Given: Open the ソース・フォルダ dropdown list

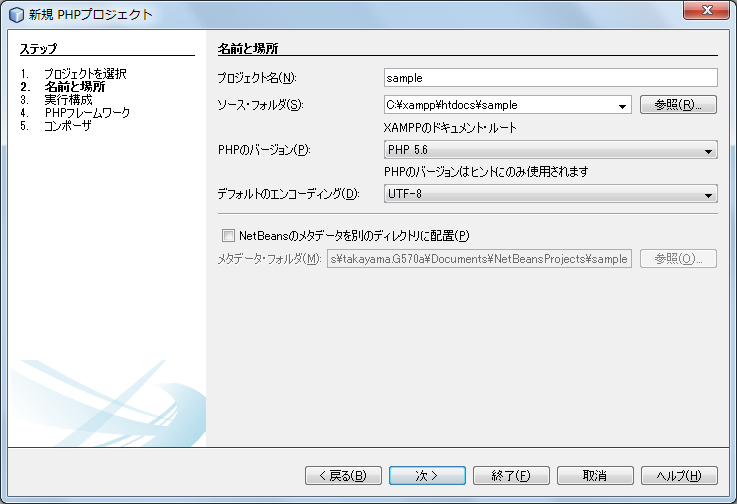Looking at the screenshot, I should pyautogui.click(x=622, y=105).
